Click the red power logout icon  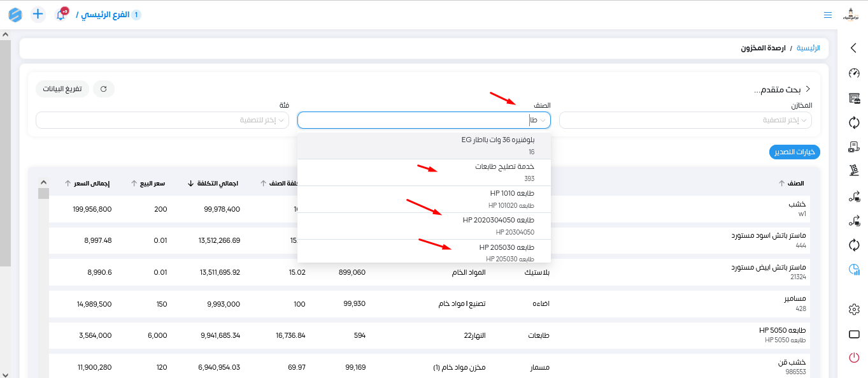tap(854, 358)
